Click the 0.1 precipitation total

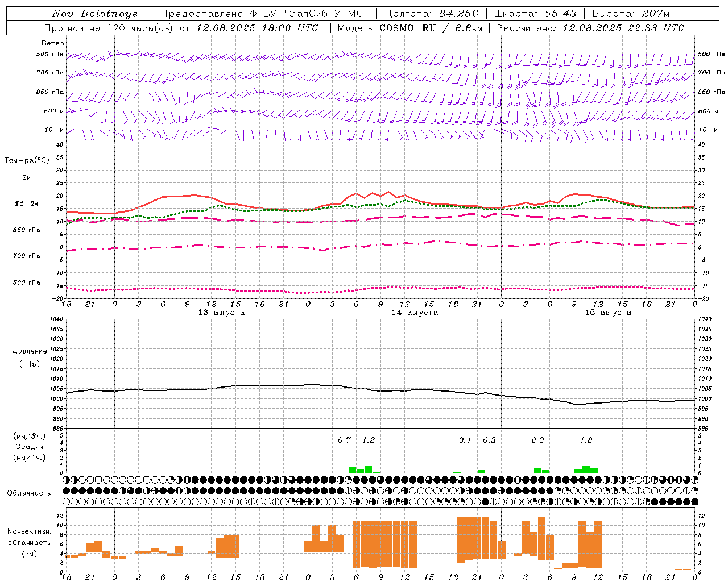tap(465, 440)
